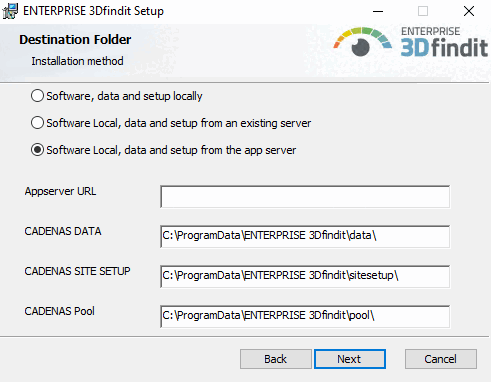Cancel the 3Dfindit installation
Screen dimensions: 491x382
[441, 359]
